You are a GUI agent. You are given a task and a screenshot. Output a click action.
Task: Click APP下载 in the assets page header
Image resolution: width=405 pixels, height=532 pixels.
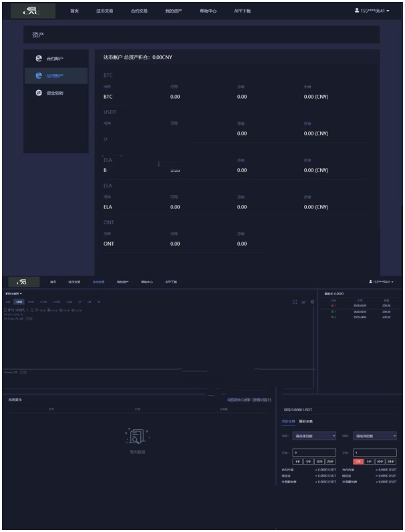point(243,11)
